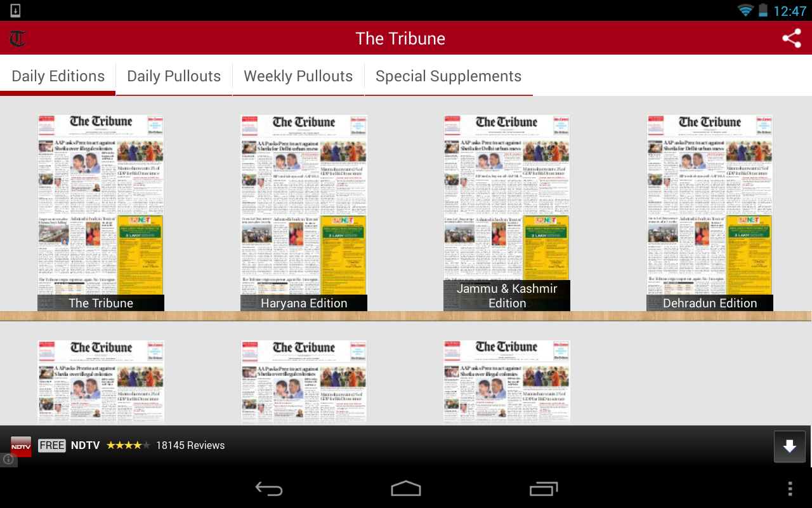Open The Tribune main edition thumbnail
Image resolution: width=812 pixels, height=508 pixels.
point(101,213)
